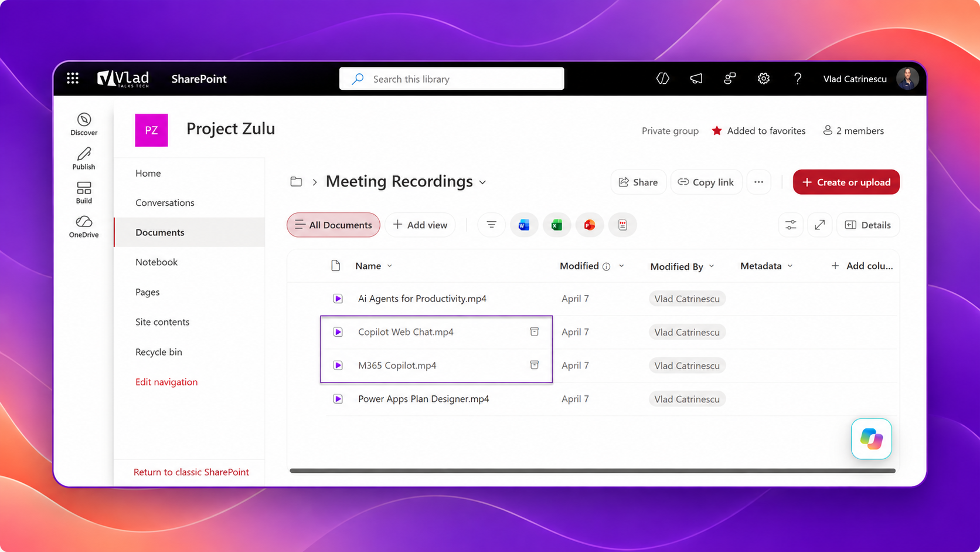The height and width of the screenshot is (552, 980).
Task: Open the 2 members list
Action: tap(853, 131)
